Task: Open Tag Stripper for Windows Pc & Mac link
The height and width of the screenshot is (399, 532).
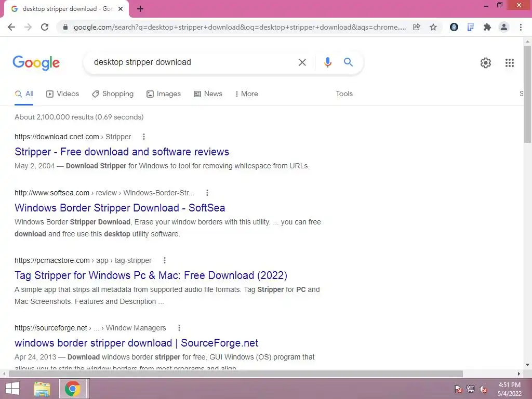Action: click(x=151, y=275)
